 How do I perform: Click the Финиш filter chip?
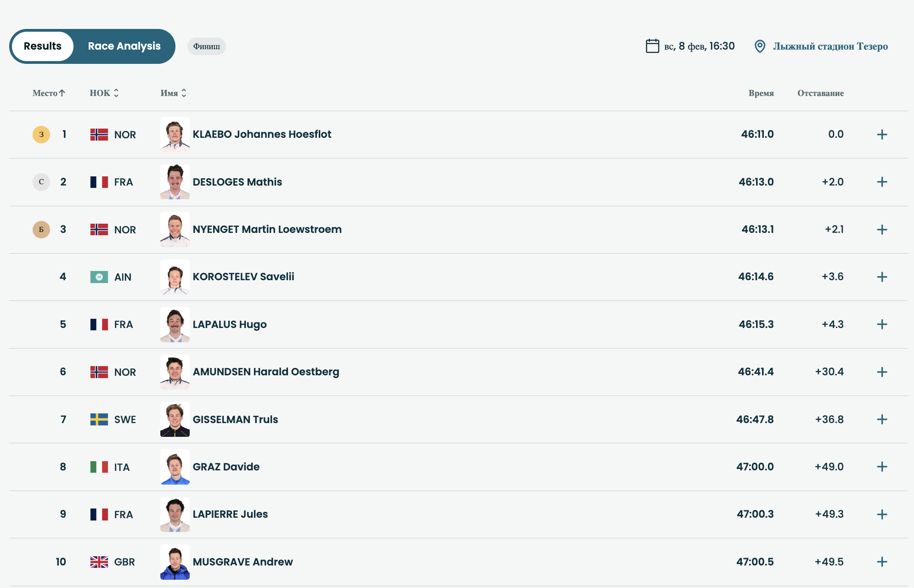[x=206, y=46]
